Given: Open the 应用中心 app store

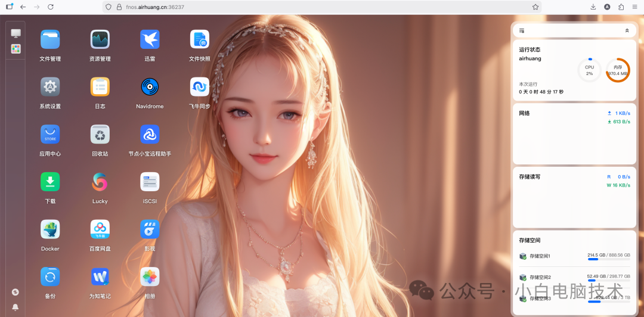Looking at the screenshot, I should (x=50, y=134).
